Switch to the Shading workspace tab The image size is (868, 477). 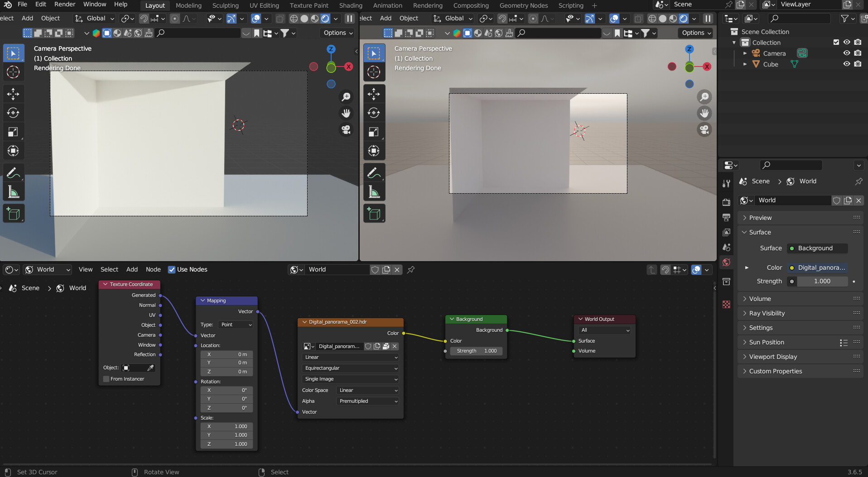click(351, 5)
